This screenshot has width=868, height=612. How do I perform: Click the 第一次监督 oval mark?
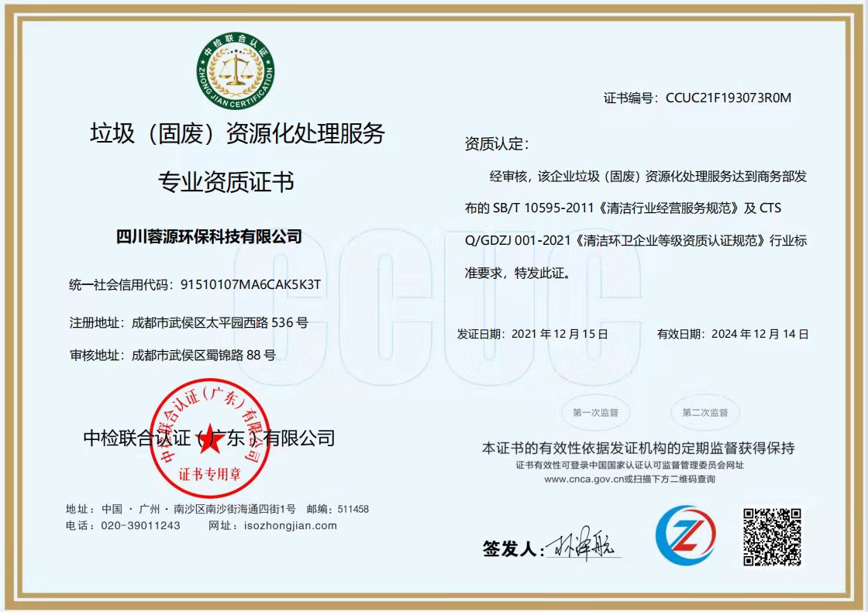[x=595, y=412]
